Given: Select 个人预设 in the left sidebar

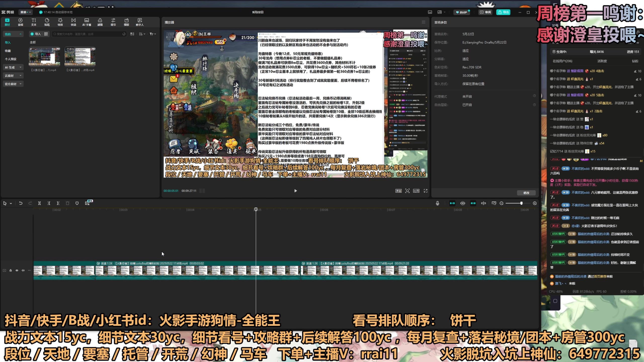Looking at the screenshot, I should [x=11, y=59].
